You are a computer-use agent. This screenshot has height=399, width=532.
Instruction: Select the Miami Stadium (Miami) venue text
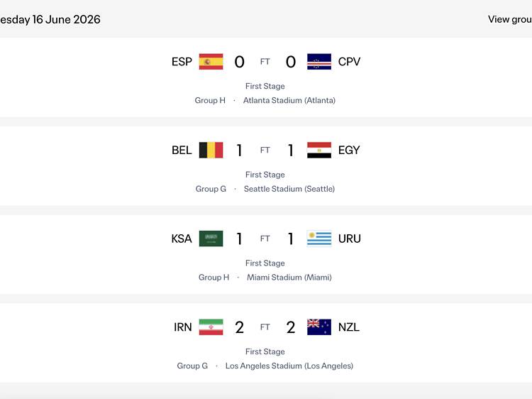coord(289,278)
